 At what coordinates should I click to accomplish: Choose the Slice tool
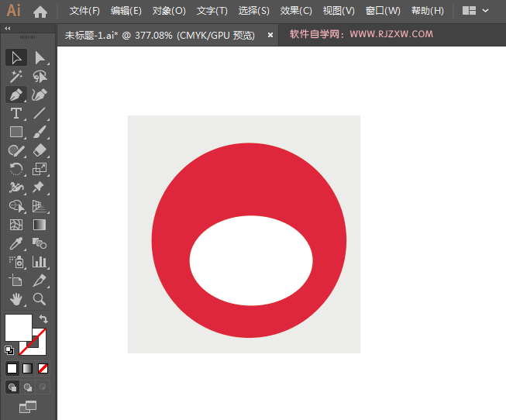[x=40, y=281]
